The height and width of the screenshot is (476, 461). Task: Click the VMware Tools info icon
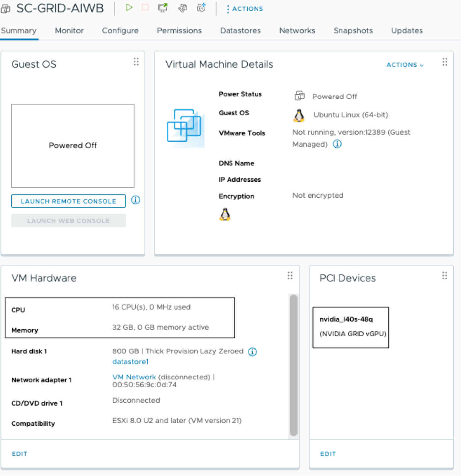pos(337,144)
